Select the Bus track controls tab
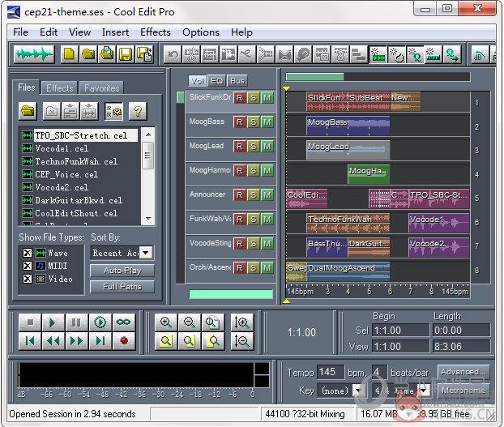This screenshot has height=427, width=504. 237,81
